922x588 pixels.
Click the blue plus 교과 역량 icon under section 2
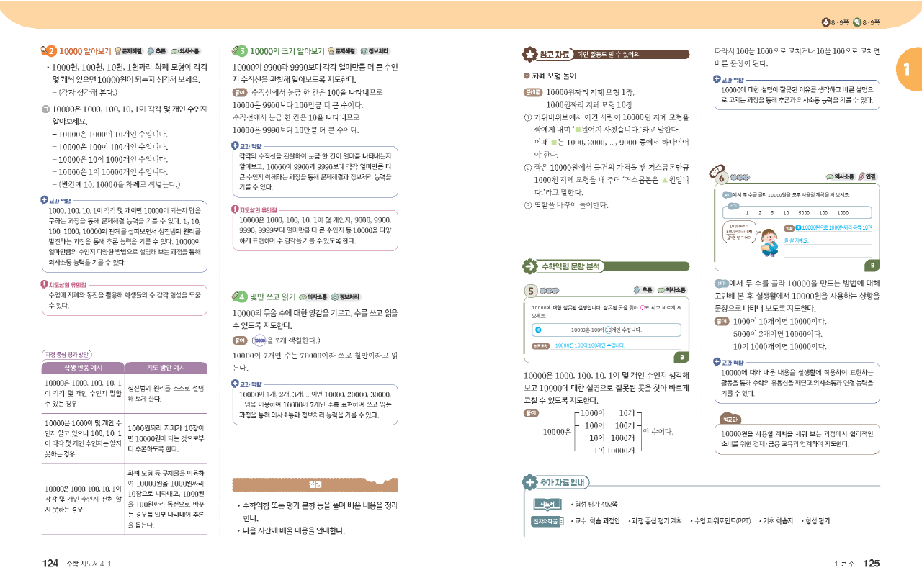pyautogui.click(x=45, y=199)
